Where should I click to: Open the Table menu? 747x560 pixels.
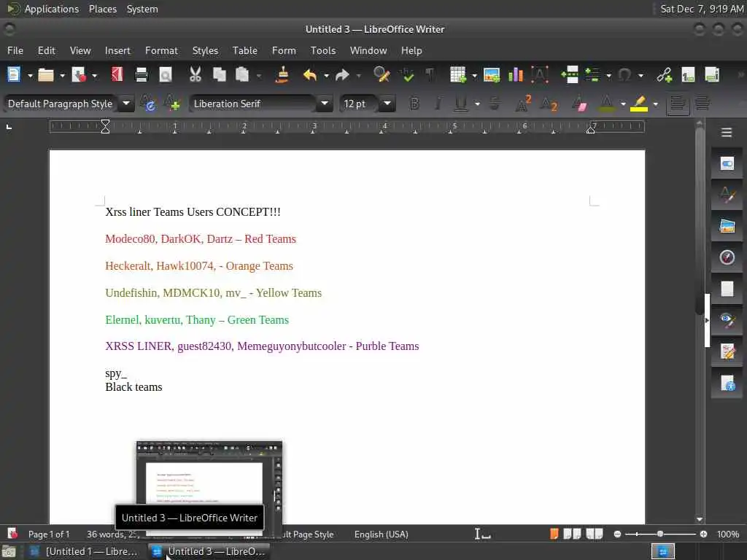point(245,50)
